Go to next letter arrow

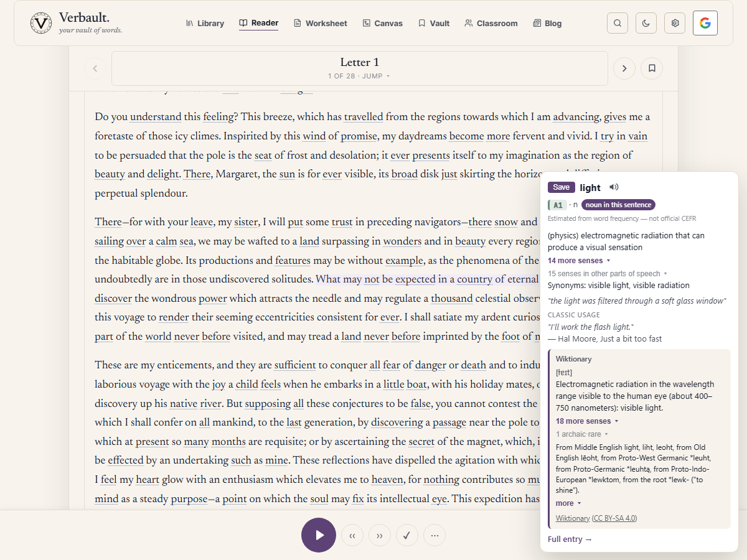click(x=624, y=68)
